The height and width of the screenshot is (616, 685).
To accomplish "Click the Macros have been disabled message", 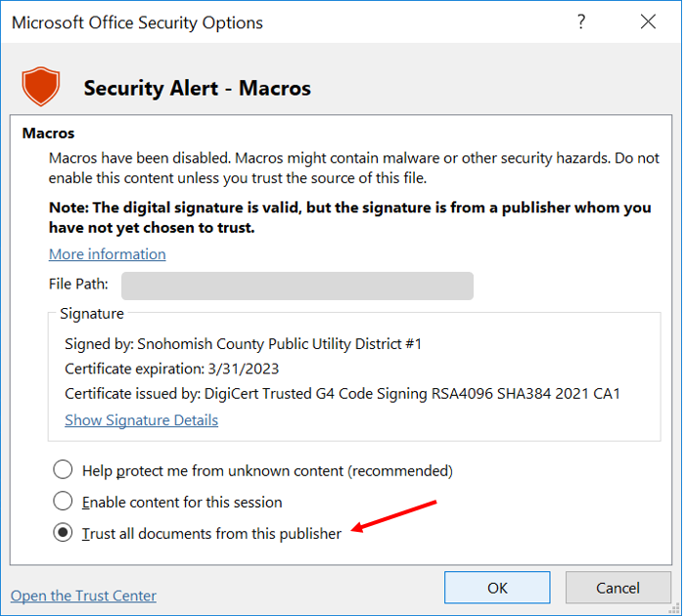I will [x=354, y=168].
